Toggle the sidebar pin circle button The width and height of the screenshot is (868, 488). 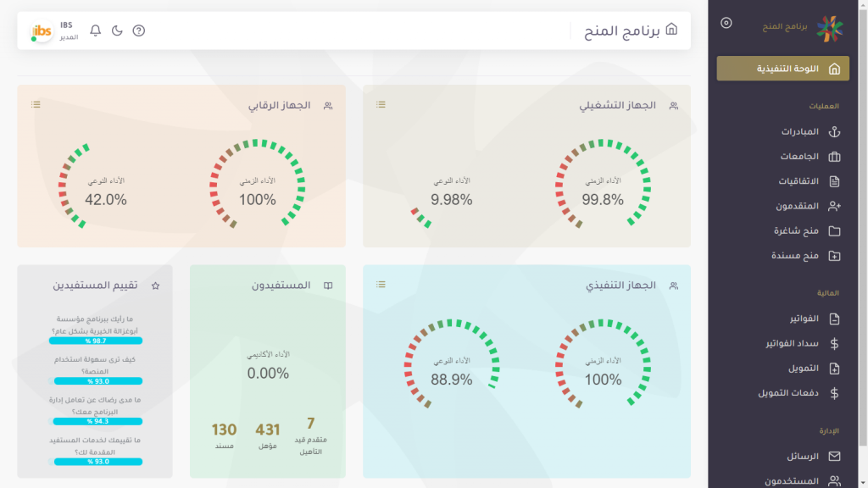[x=726, y=23]
